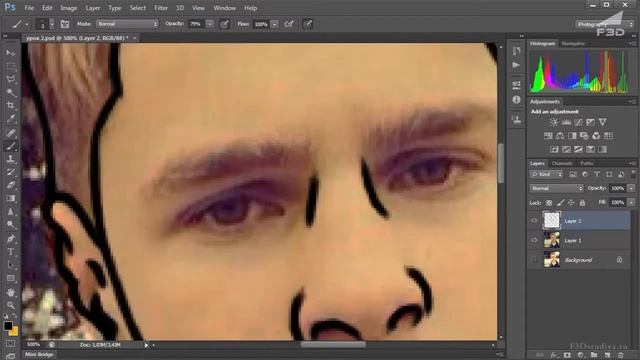This screenshot has width=640, height=360.
Task: Hide Layer 1 using its eye icon
Action: 534,240
